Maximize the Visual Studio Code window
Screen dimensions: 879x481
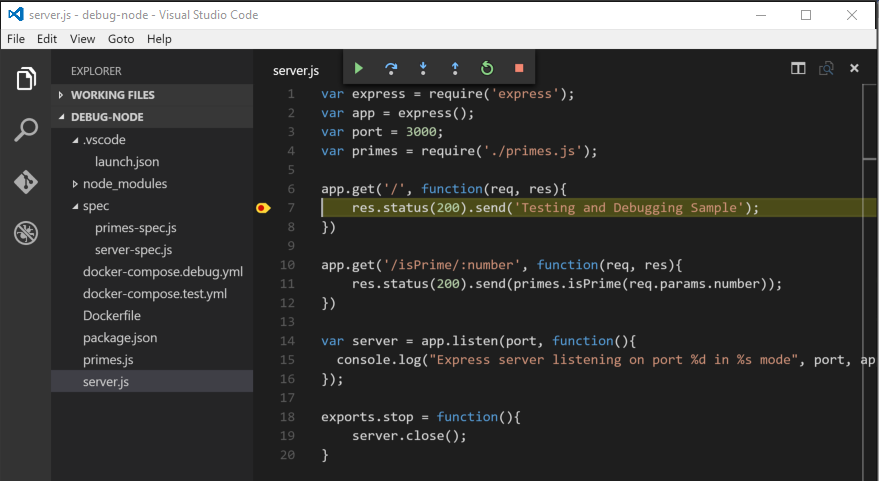pos(806,15)
